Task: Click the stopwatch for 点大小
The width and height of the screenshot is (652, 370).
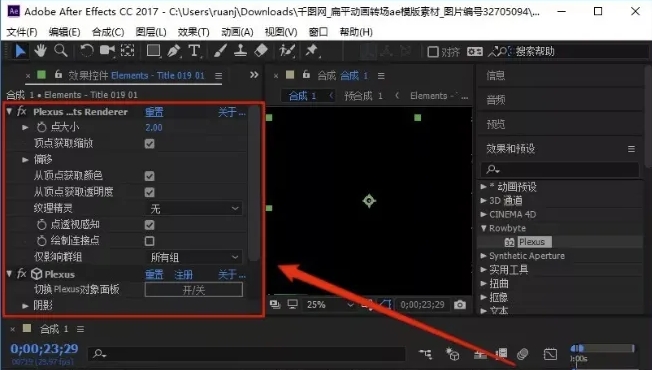Action: [42, 127]
